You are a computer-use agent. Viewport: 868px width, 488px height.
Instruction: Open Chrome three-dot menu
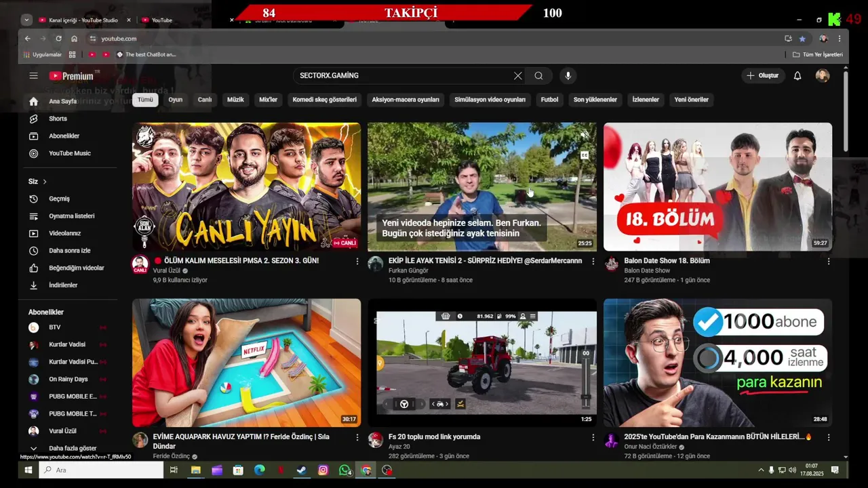point(840,39)
